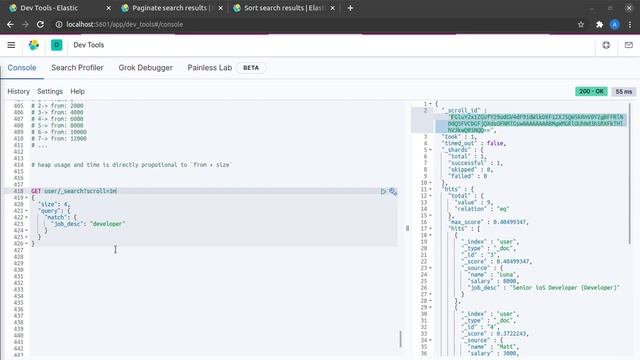Click the "name" : "Luna" response line

(x=493, y=275)
